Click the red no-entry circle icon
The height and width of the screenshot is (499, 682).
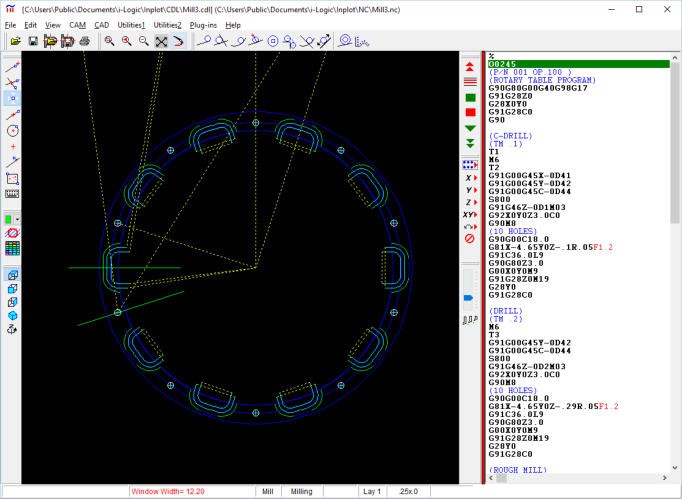[470, 238]
